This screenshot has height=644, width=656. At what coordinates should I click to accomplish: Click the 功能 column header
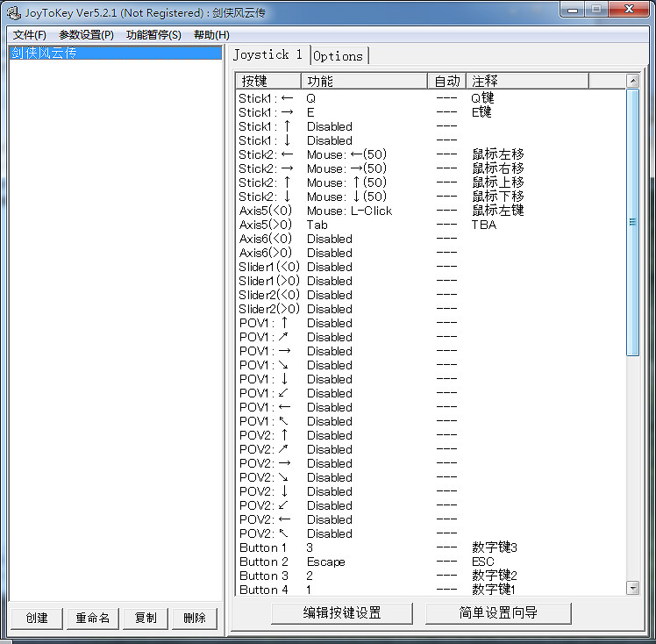[364, 81]
